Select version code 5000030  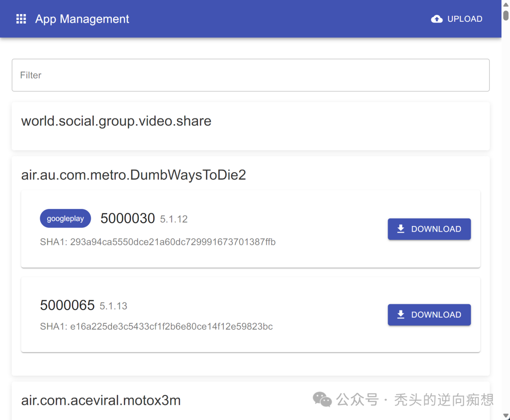(127, 218)
